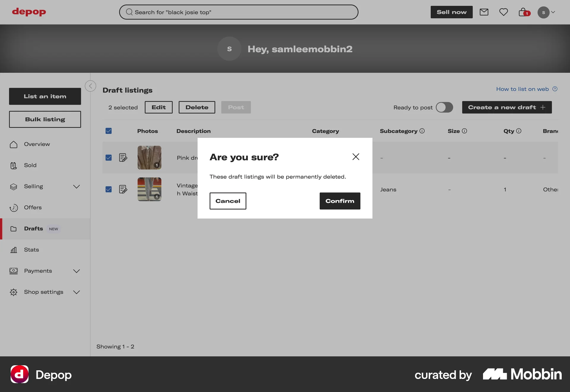Open the edit draft icon beside Pink listing

point(123,158)
